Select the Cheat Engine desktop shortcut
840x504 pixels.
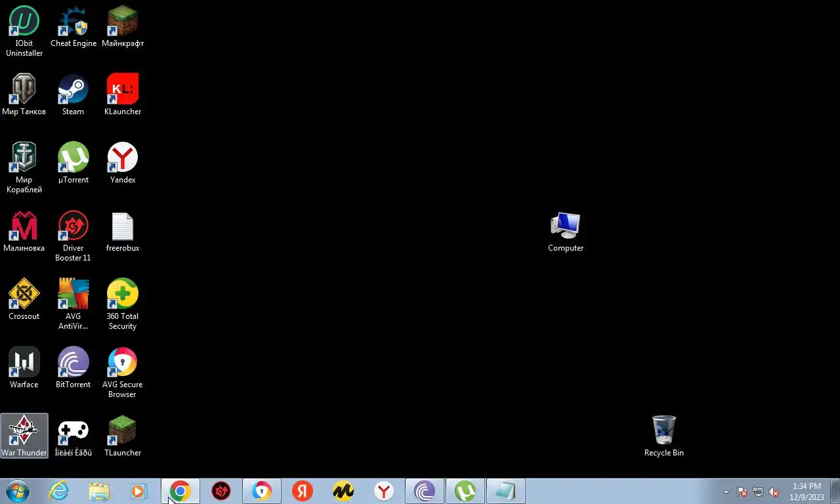73,26
